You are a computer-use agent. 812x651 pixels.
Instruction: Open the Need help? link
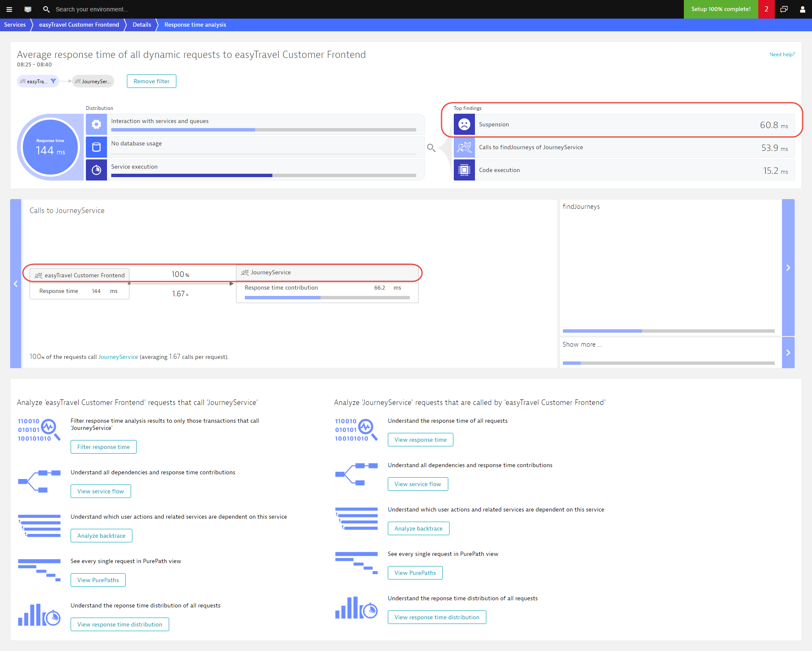(782, 55)
